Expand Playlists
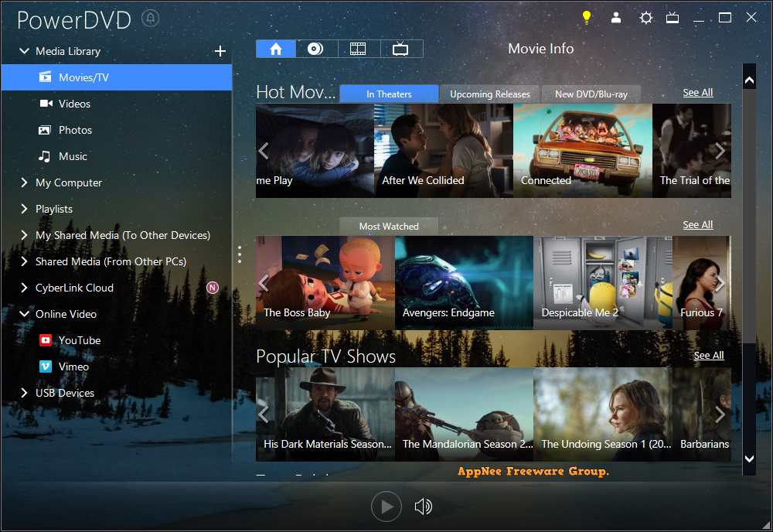Screen dimensions: 773x532 point(24,209)
